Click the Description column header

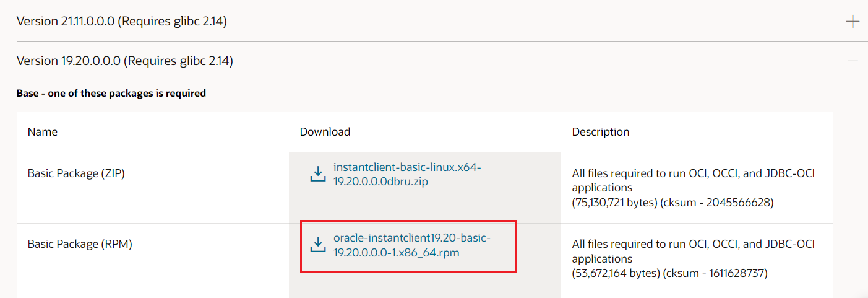pos(600,132)
